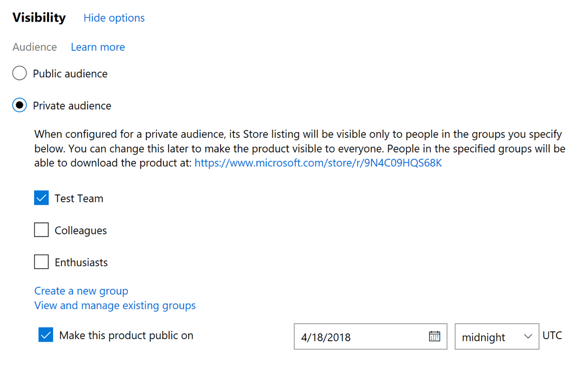Select the Private audience radio button
Image resolution: width=588 pixels, height=377 pixels.
[20, 105]
